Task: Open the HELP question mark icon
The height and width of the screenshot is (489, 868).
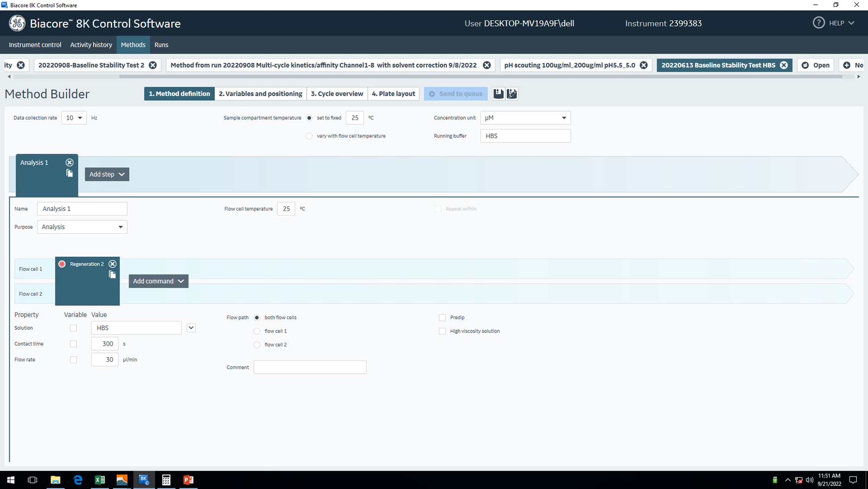Action: [x=818, y=23]
